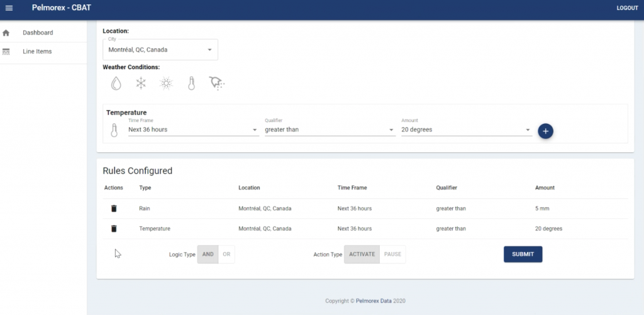Set Action Type to PAUSE

click(392, 254)
